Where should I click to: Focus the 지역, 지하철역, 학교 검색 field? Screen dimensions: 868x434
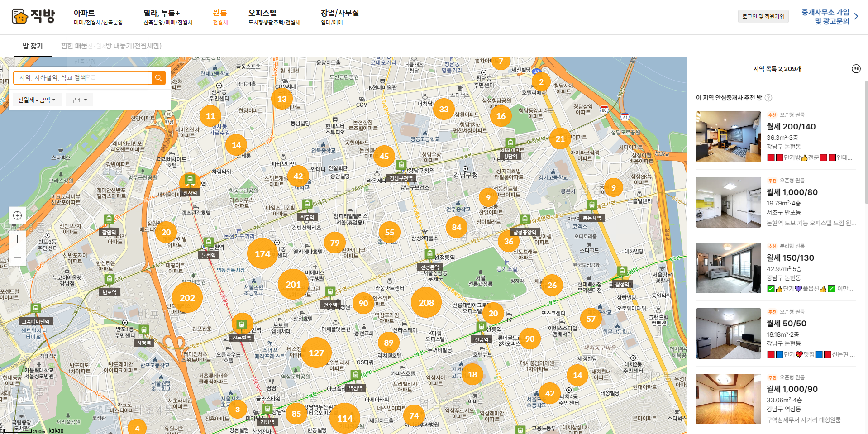coord(83,78)
